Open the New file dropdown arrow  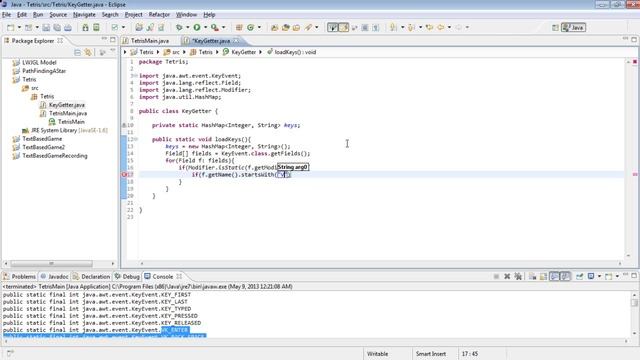click(x=19, y=27)
